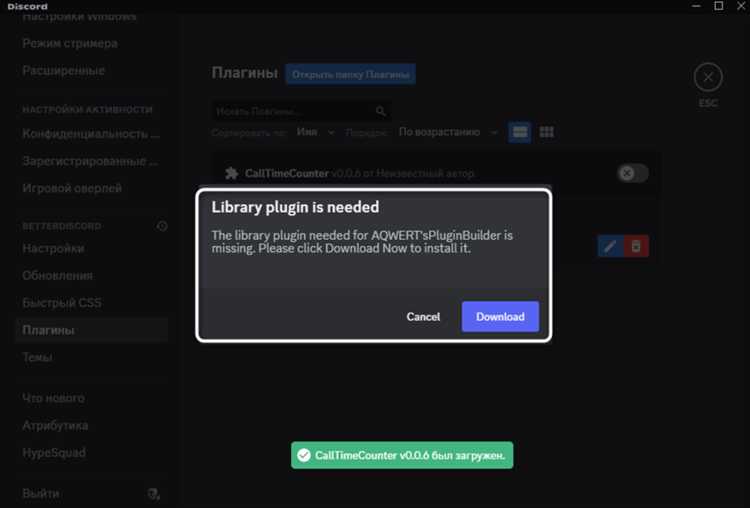Click the Library plugin is needed heading

tap(295, 207)
